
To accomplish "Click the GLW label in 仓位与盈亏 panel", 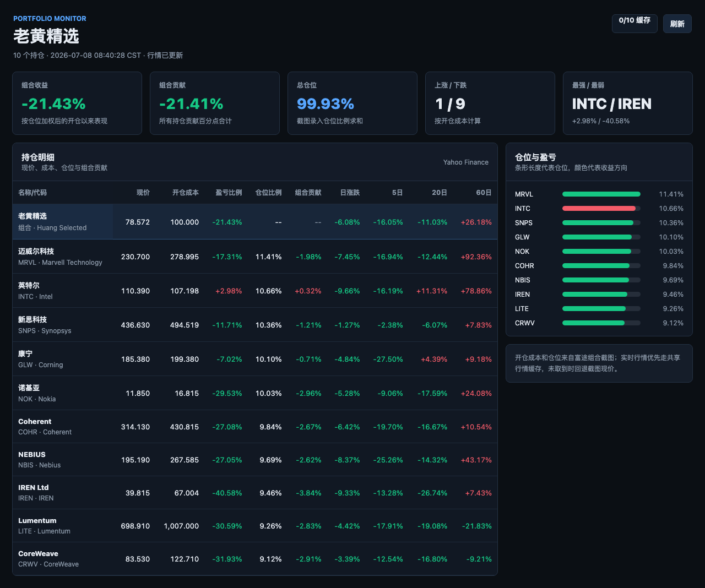I will coord(522,237).
